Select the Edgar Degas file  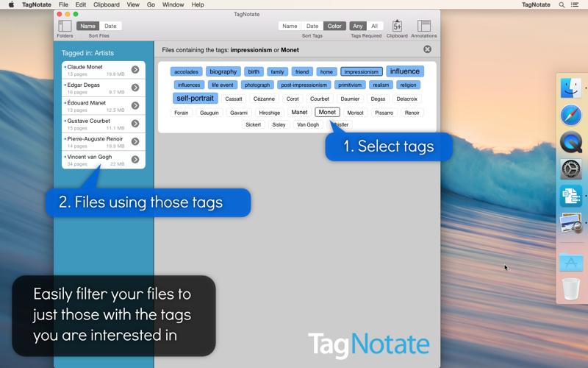click(x=104, y=88)
